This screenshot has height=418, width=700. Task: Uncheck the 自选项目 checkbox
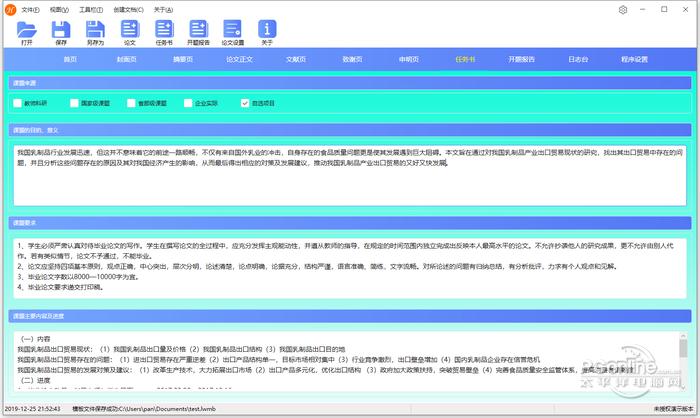[x=245, y=103]
